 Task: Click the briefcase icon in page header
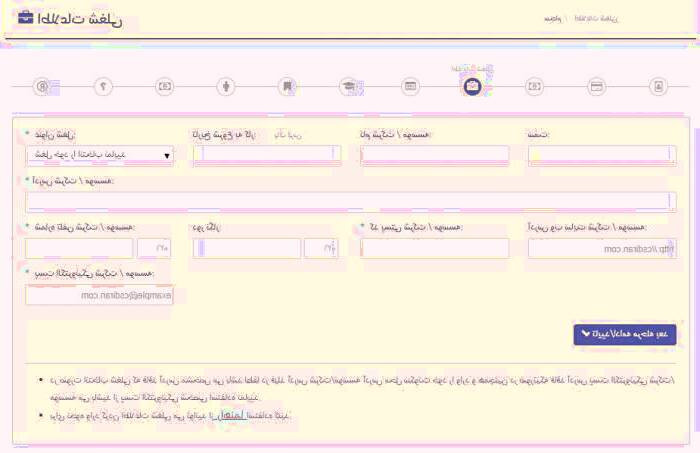26,19
